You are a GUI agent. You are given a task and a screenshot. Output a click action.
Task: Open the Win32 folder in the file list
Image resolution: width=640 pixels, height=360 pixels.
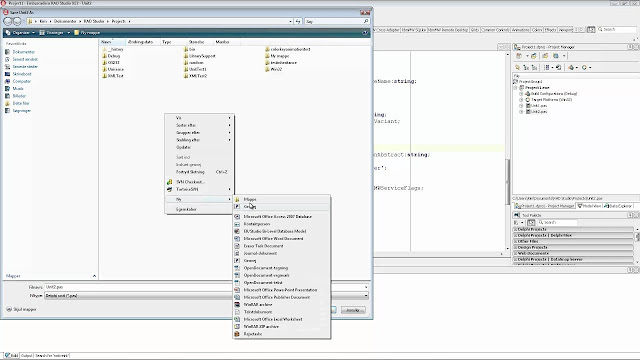pyautogui.click(x=273, y=69)
